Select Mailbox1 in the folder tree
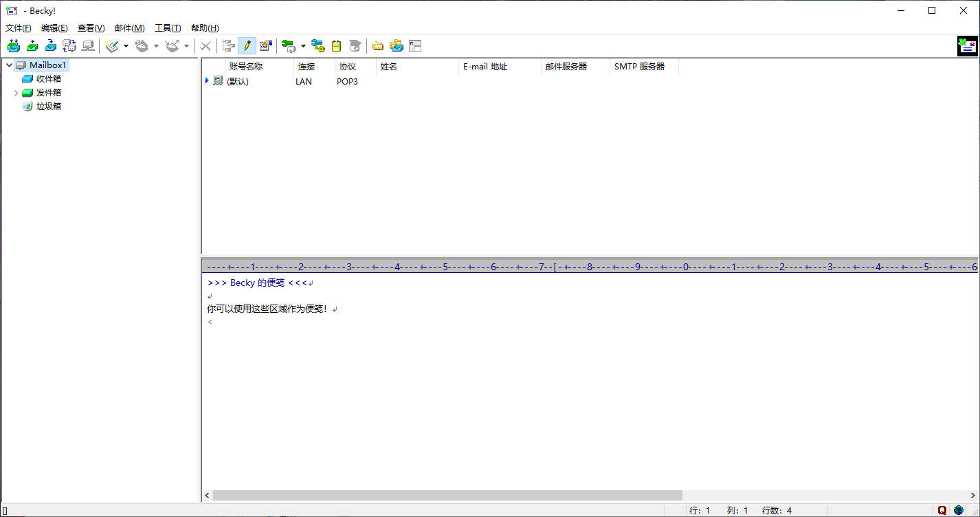Image resolution: width=980 pixels, height=517 pixels. [48, 65]
